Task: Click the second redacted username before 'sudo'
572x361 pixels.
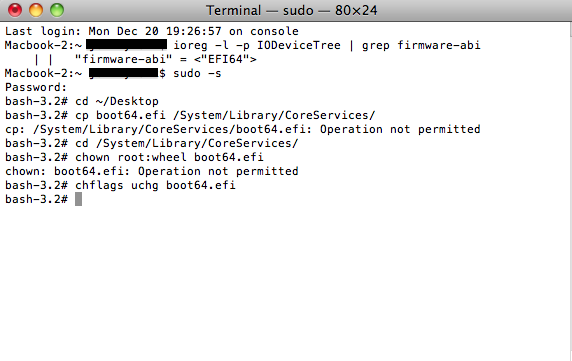Action: [124, 73]
